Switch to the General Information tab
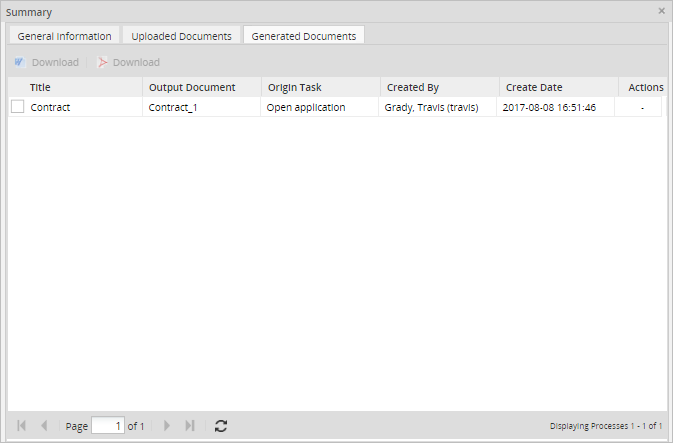673x443 pixels. [64, 36]
